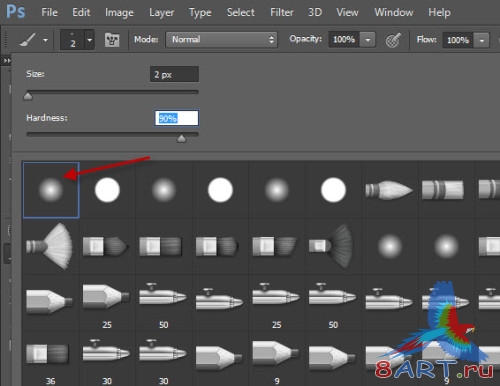500x386 pixels.
Task: Select the soft round preset next to the dark fan brush
Action: (x=389, y=247)
